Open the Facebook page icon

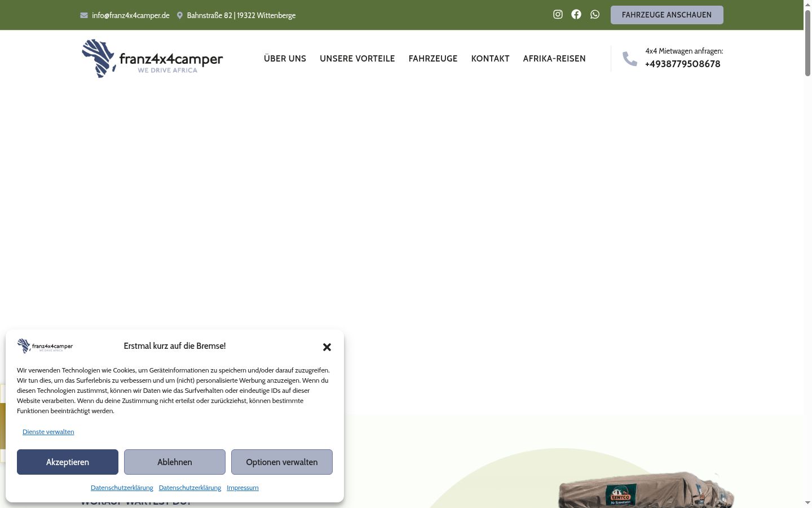(576, 15)
